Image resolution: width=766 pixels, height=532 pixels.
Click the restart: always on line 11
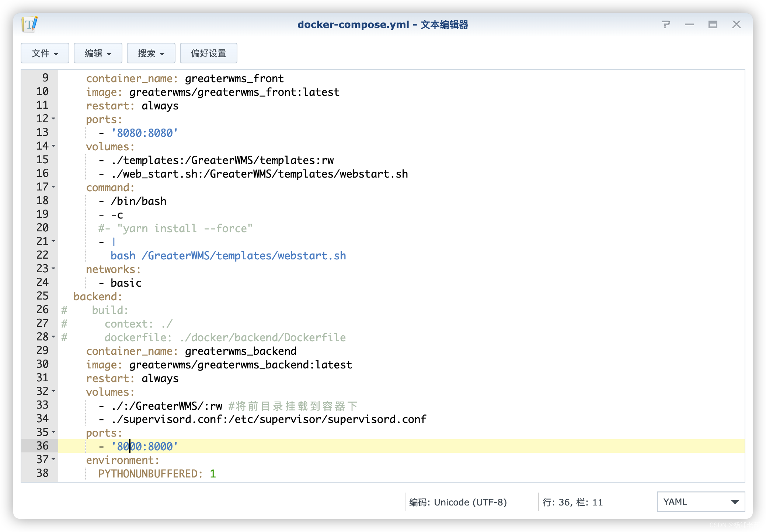pyautogui.click(x=132, y=106)
